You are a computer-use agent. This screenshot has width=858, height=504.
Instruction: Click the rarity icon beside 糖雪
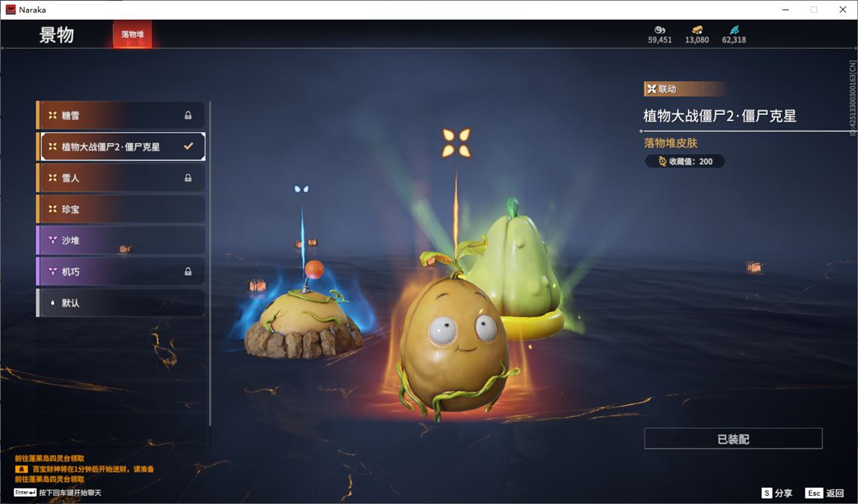(x=53, y=116)
